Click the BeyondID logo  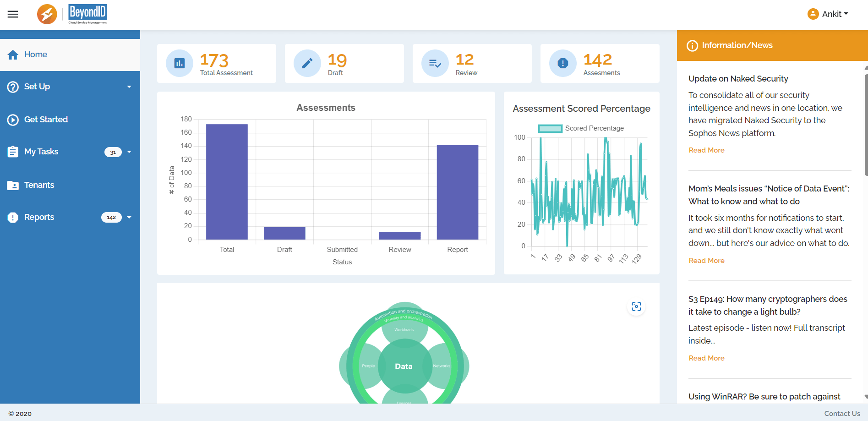coord(87,14)
